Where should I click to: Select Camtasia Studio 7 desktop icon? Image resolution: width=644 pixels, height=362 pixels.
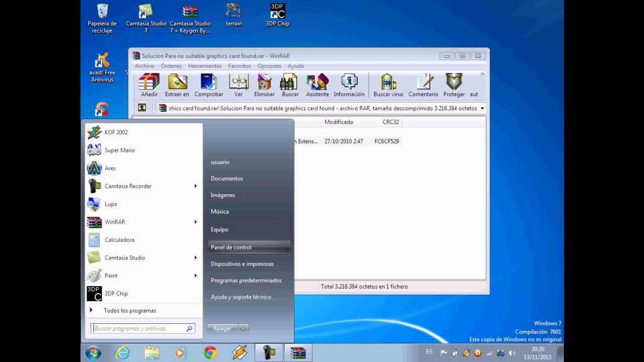click(146, 19)
